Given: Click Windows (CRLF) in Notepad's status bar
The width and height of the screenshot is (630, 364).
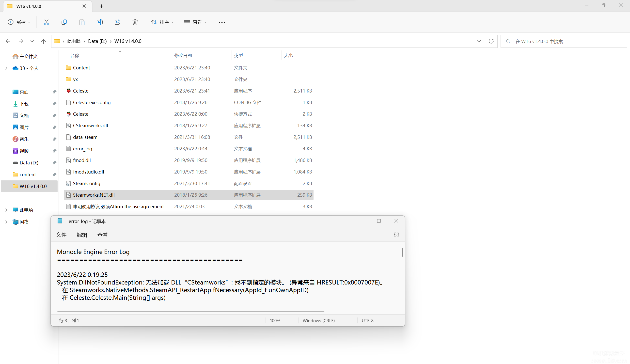Looking at the screenshot, I should coord(319,320).
